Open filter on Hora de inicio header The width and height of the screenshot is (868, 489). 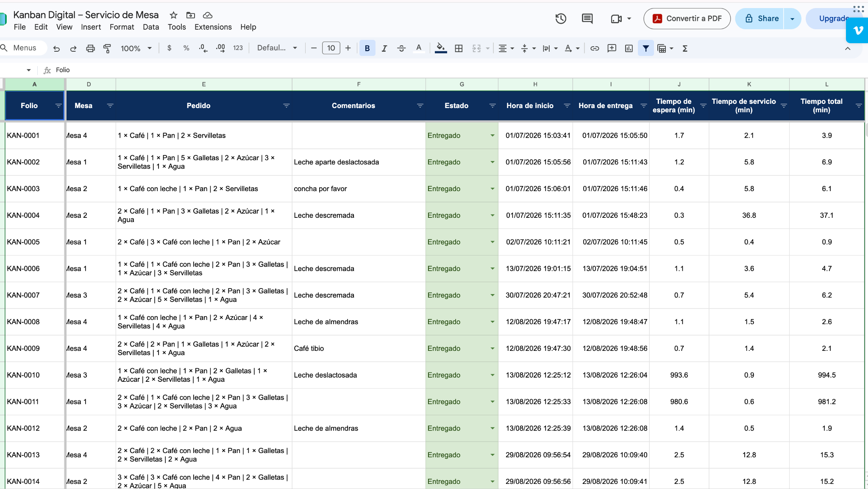coord(567,106)
